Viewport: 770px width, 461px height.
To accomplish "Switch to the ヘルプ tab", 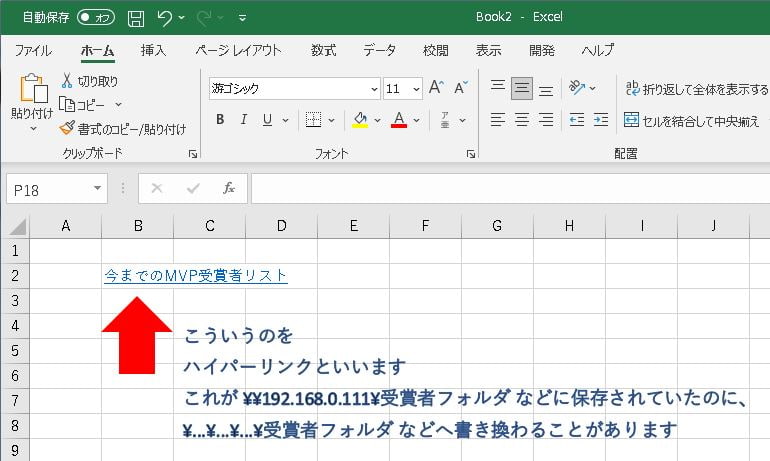I will pos(598,50).
